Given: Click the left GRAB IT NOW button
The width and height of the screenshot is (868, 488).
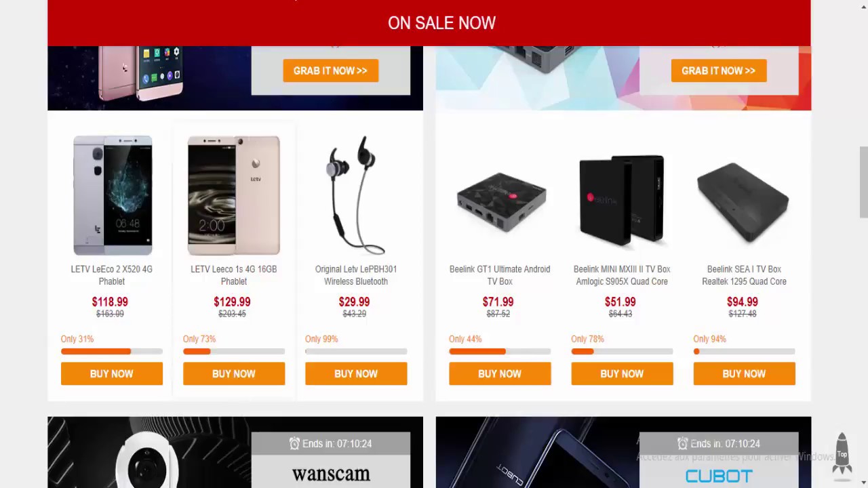Looking at the screenshot, I should click(x=330, y=70).
